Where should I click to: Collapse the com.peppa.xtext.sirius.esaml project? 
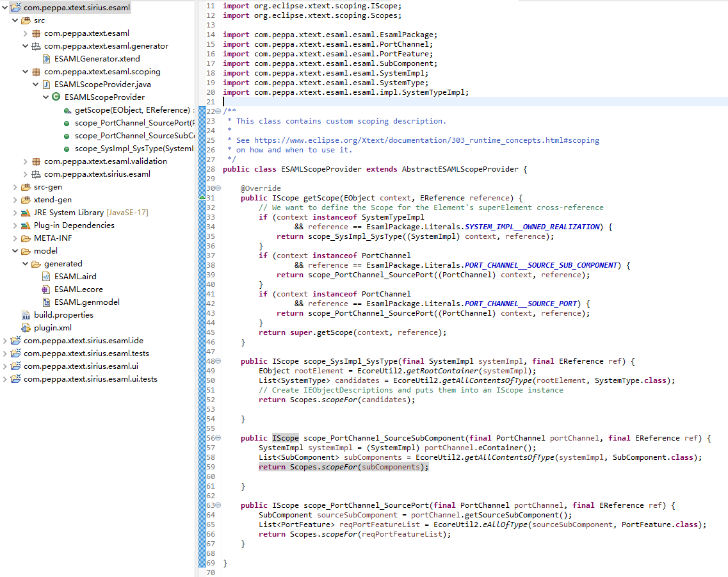pyautogui.click(x=4, y=8)
